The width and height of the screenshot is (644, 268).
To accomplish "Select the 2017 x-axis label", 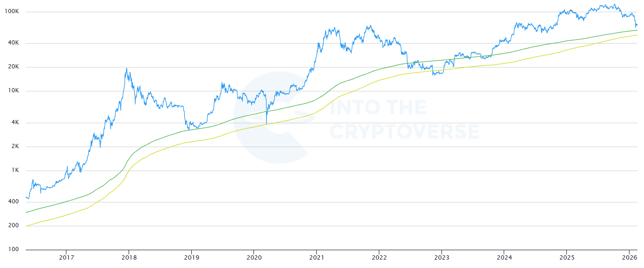I will 66,257.
